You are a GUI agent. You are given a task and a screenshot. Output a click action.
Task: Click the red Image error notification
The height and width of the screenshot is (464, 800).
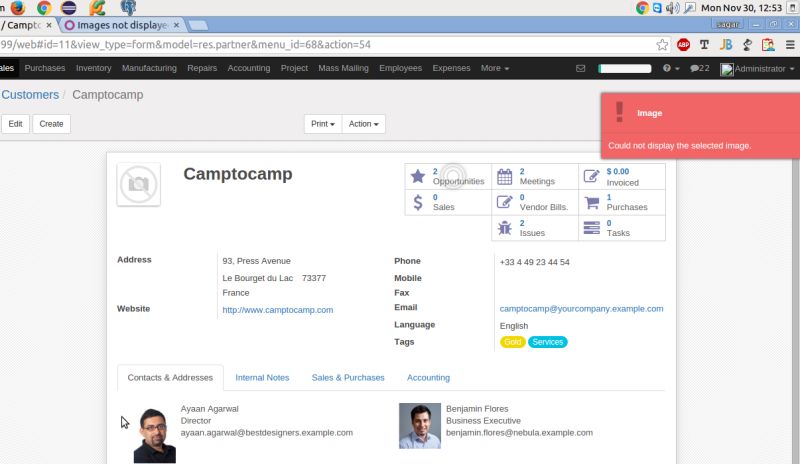coord(700,126)
